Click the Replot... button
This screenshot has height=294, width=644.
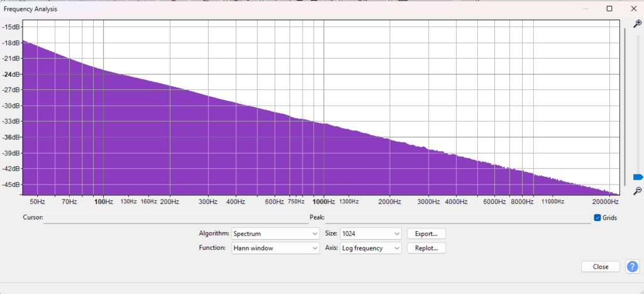click(426, 248)
